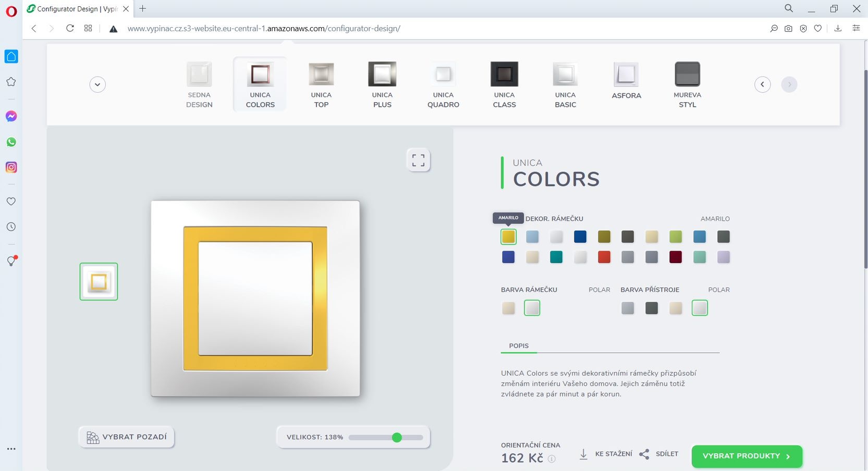Select the Unica Class range
Viewport: 868px width, 471px height.
(x=504, y=85)
